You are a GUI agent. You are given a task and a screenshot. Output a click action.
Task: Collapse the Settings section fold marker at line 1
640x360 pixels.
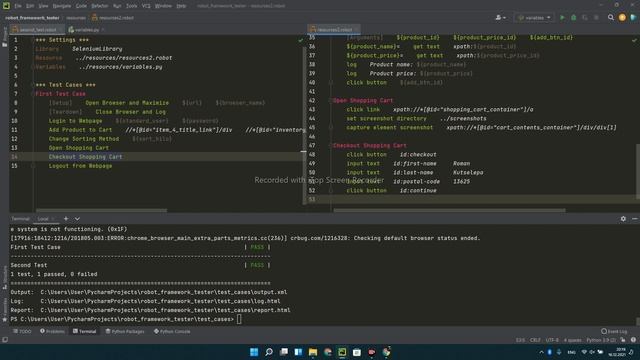coord(33,40)
